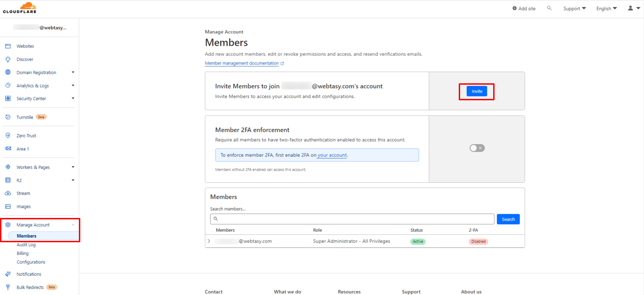Click the Stream cloud icon

click(x=8, y=193)
